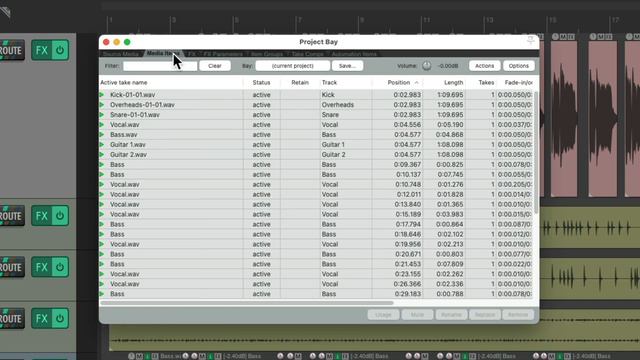Screen dimensions: 640x360
Task: Click the Save... button
Action: 347,66
